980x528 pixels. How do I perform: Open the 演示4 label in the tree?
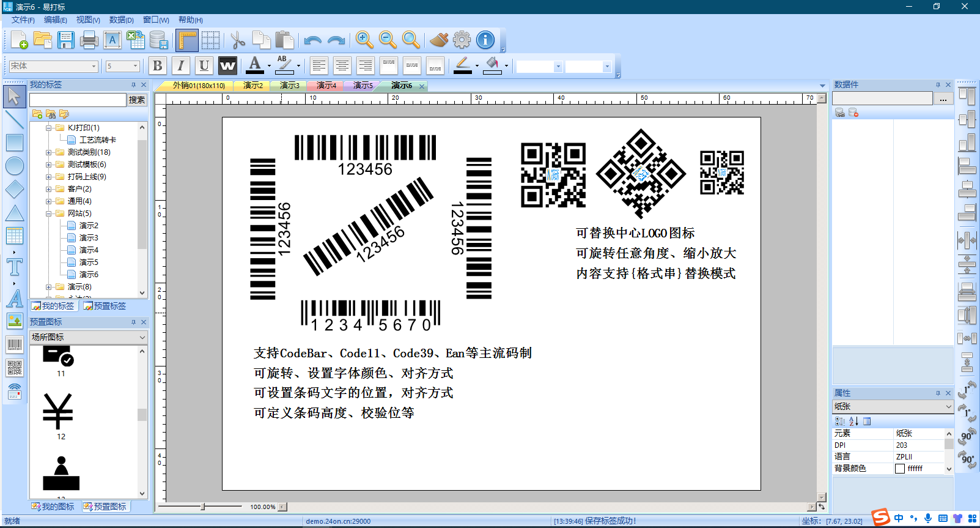[89, 250]
